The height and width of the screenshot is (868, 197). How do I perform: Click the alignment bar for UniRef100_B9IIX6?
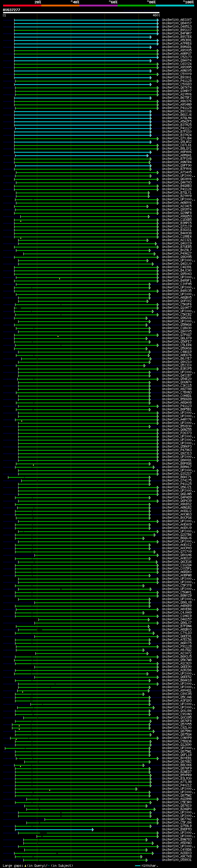(83, 111)
